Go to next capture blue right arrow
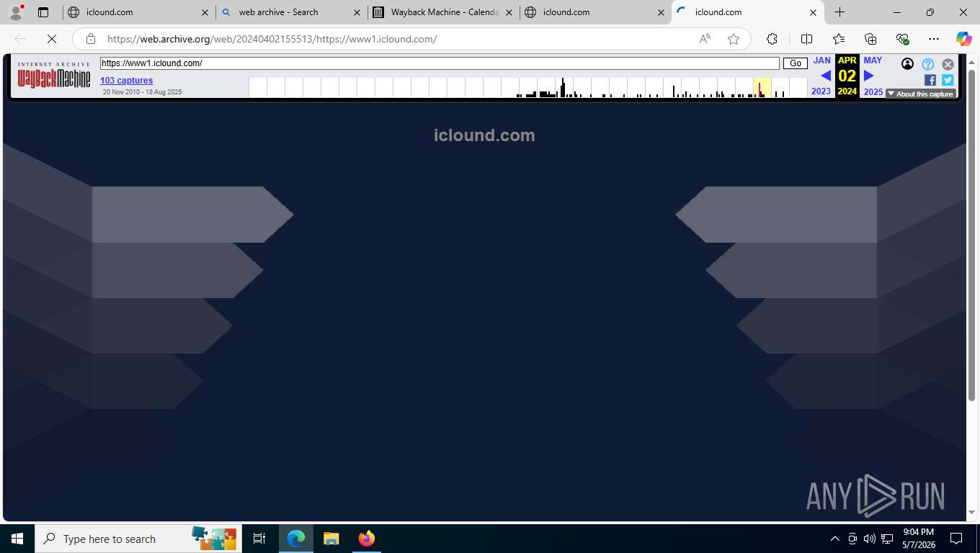 [868, 76]
